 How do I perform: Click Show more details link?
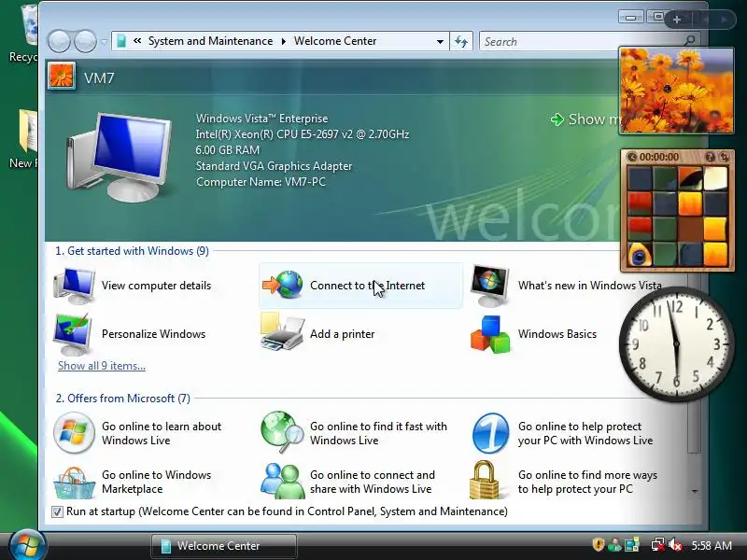click(x=586, y=119)
